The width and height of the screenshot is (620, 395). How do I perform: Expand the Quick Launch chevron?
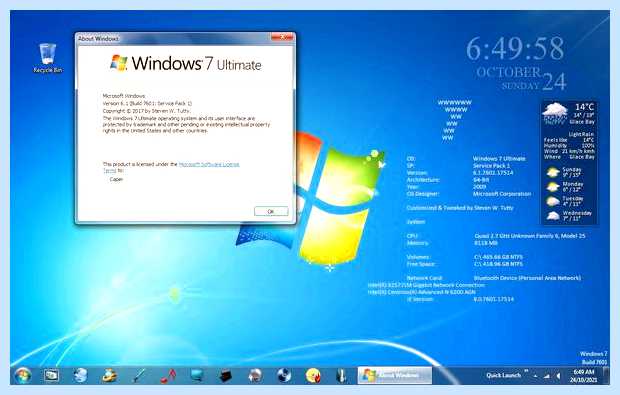click(526, 371)
